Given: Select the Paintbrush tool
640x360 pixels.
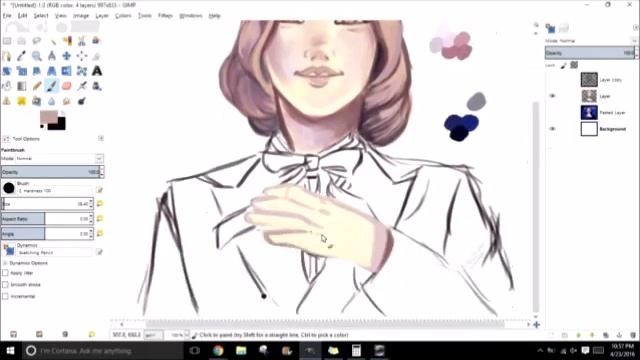Looking at the screenshot, I should pyautogui.click(x=52, y=86).
